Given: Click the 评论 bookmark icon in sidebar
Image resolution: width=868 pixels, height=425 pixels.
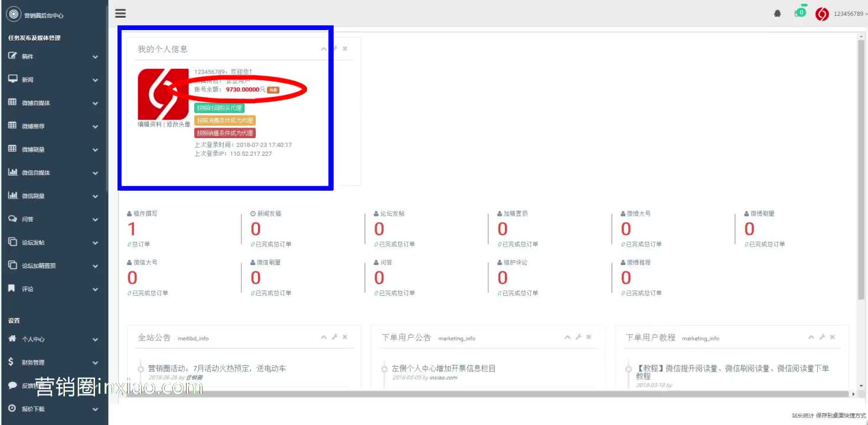Looking at the screenshot, I should pyautogui.click(x=12, y=289).
